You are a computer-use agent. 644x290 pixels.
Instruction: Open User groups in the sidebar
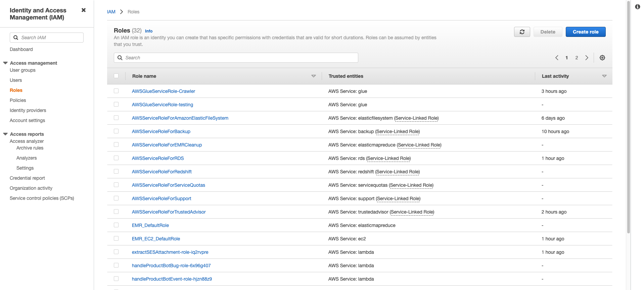[x=22, y=70]
